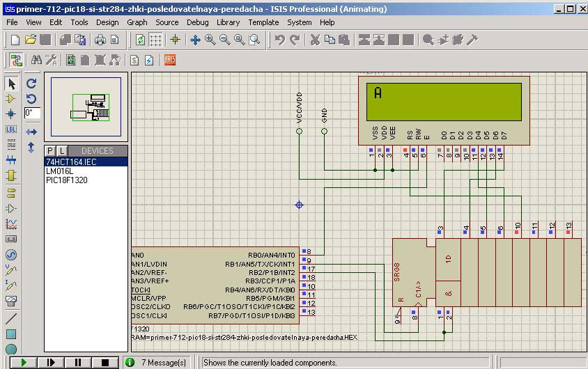Toggle the grid display

pyautogui.click(x=156, y=40)
